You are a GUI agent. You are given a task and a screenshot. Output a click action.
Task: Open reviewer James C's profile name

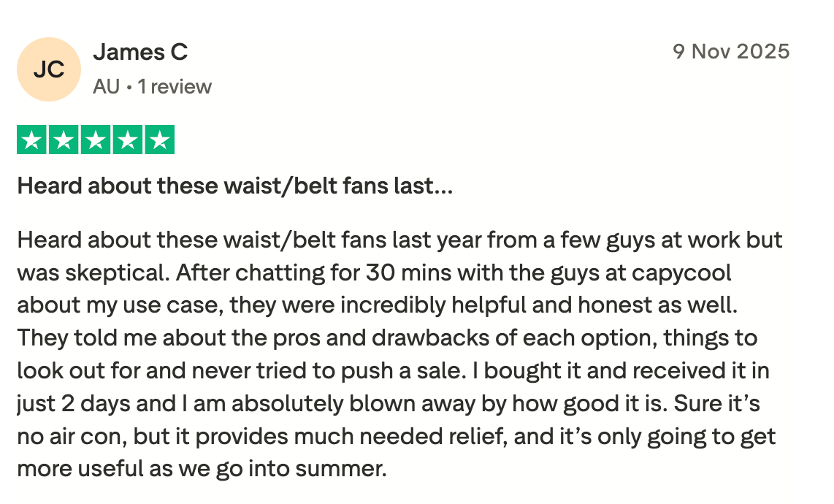(x=140, y=52)
